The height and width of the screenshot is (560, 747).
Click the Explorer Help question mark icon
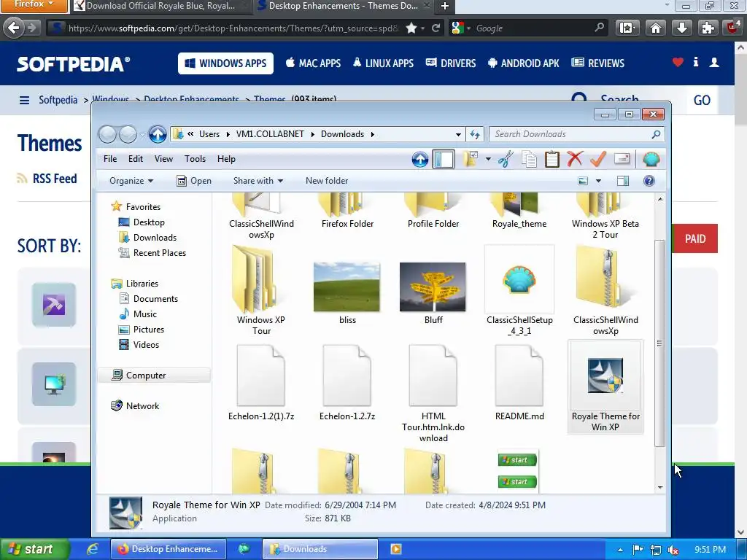coord(649,181)
